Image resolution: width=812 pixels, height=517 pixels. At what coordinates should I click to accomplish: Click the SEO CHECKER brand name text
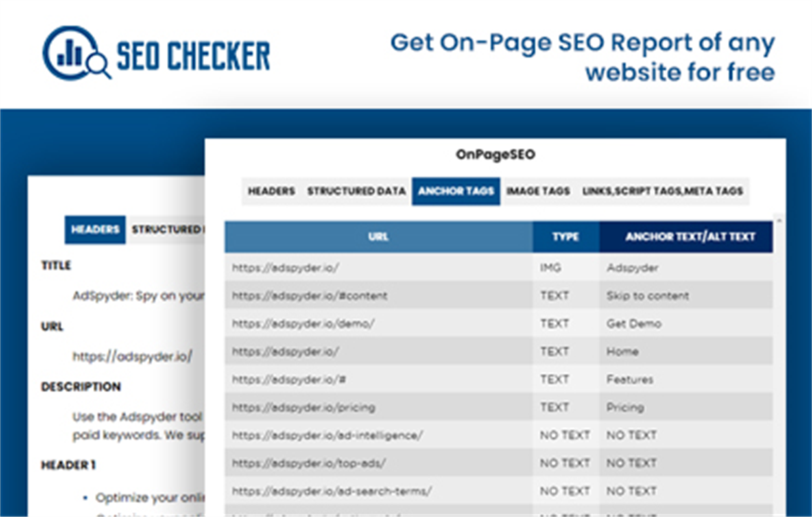click(194, 55)
